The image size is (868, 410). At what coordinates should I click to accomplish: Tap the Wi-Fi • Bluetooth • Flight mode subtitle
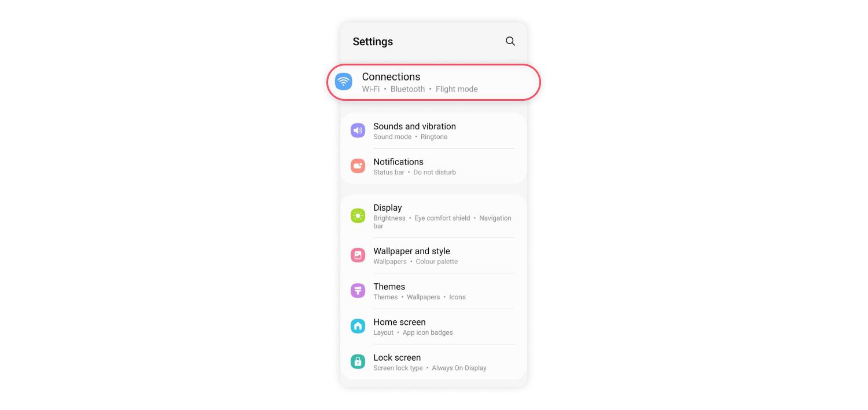click(x=420, y=89)
